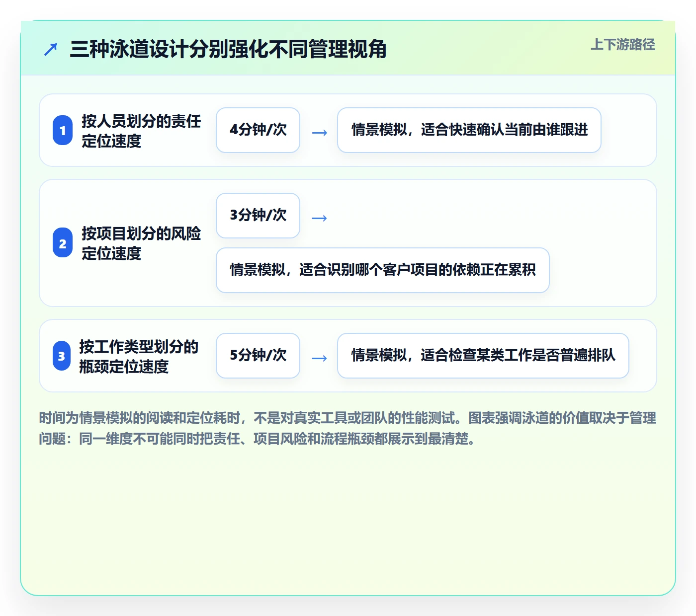Click the arrow after 3分钟/次
Viewport: 696px width, 616px height.
coord(319,218)
